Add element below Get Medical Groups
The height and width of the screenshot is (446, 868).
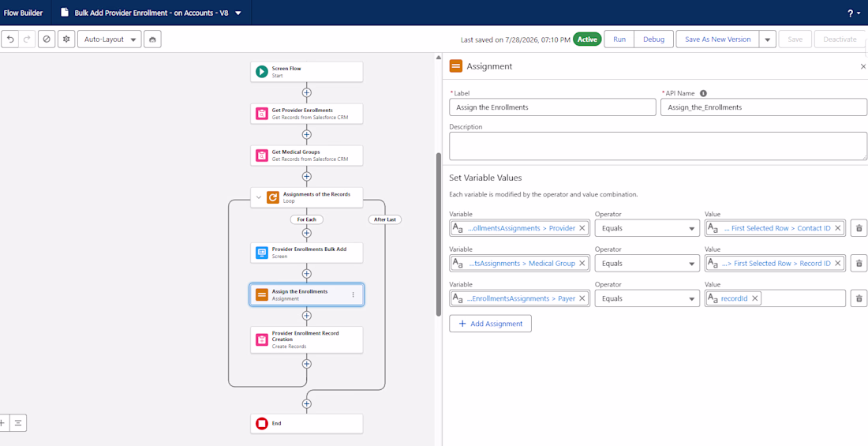coord(307,176)
